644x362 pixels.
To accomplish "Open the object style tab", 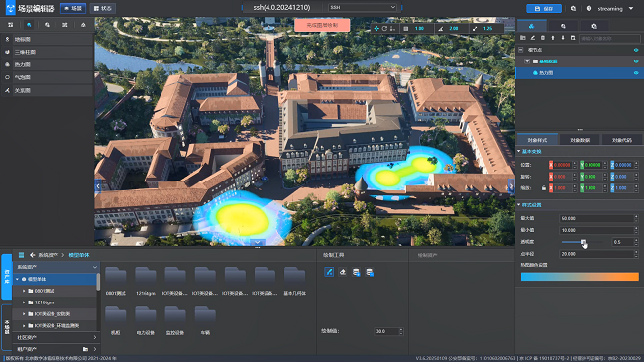I will pyautogui.click(x=537, y=140).
